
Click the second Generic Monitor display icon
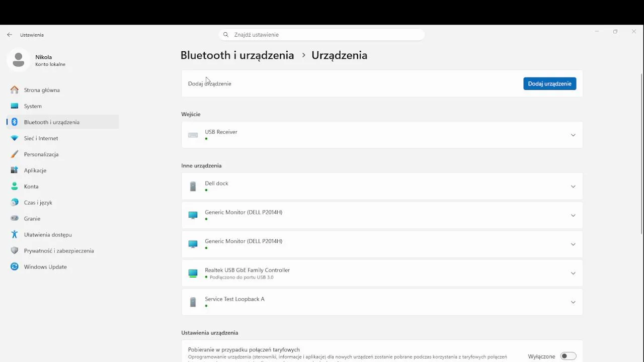point(193,244)
